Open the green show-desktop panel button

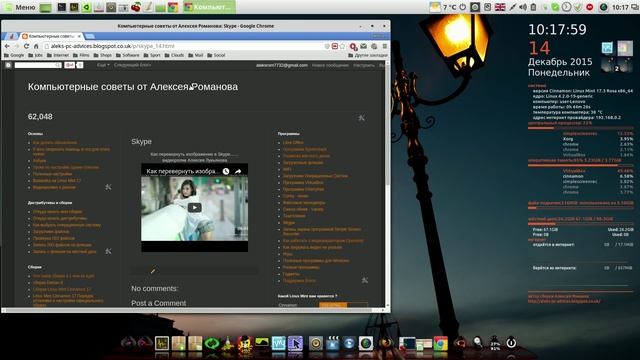[x=45, y=7]
